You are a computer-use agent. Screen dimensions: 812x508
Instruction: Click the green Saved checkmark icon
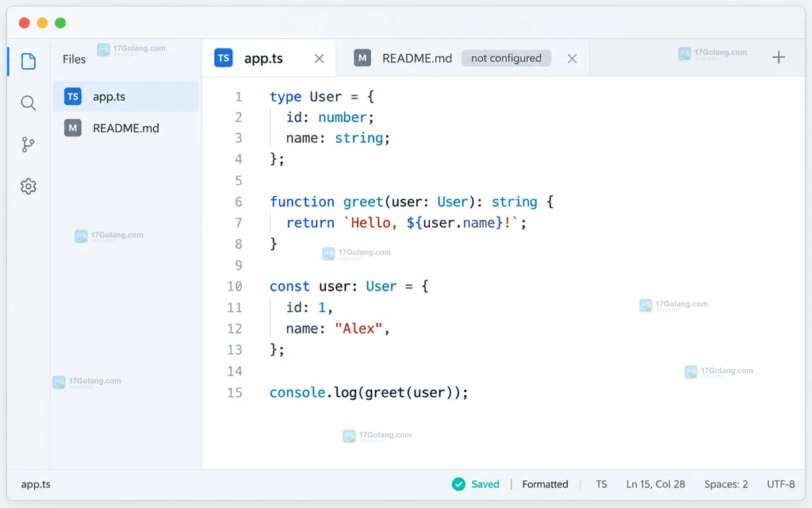[458, 484]
